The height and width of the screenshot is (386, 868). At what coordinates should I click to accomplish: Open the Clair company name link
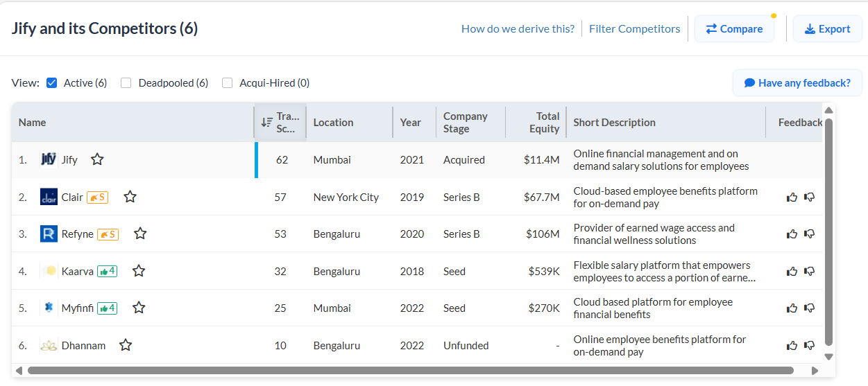72,197
